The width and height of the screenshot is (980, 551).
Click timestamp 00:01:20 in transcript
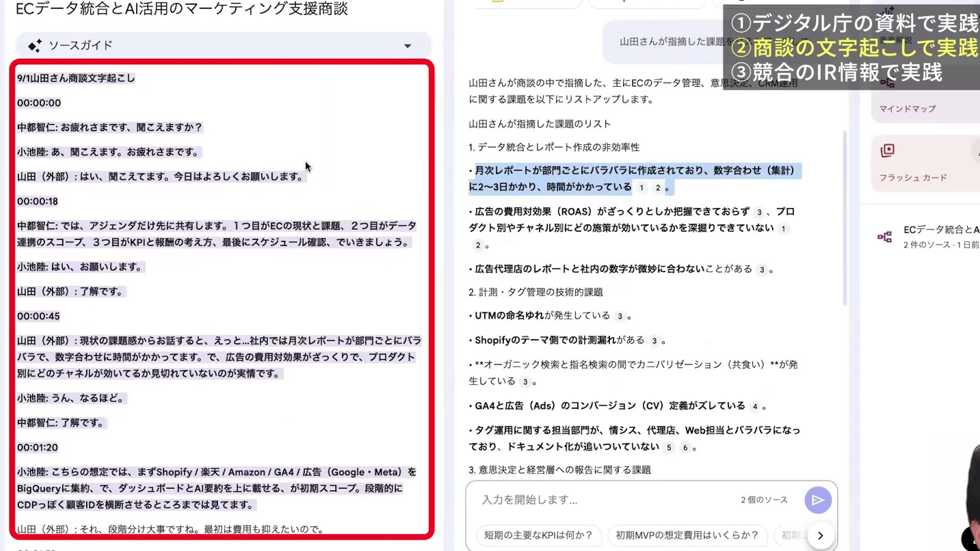point(37,447)
